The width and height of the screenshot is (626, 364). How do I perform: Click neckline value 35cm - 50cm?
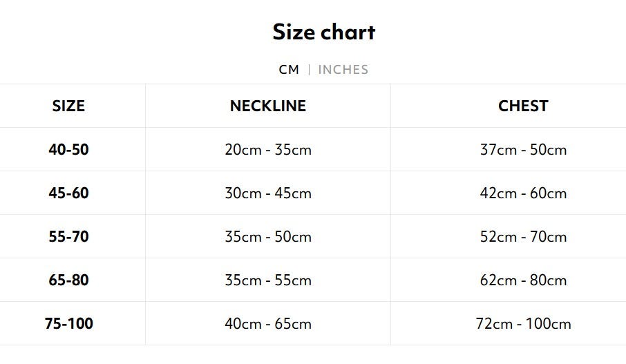268,237
